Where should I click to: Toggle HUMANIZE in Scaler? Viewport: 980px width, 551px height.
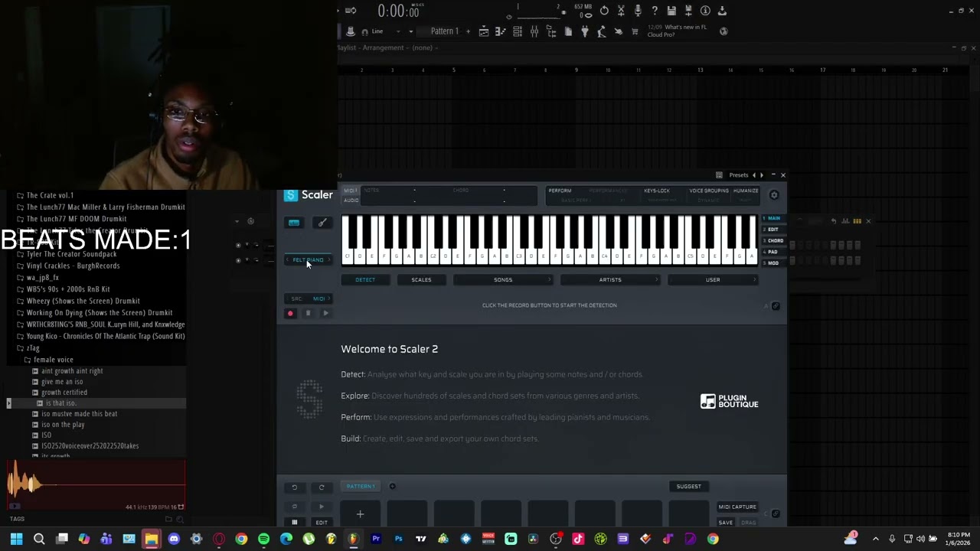[x=746, y=191]
